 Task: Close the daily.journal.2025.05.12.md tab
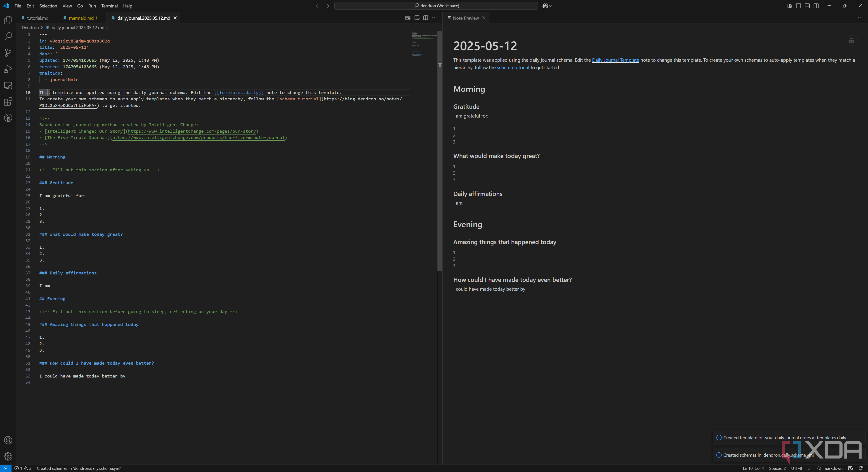[175, 18]
